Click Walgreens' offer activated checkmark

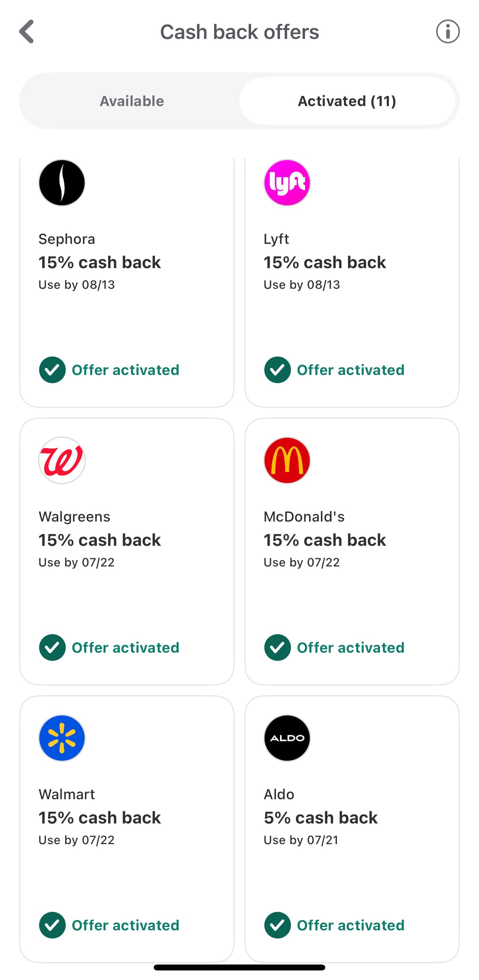pos(52,648)
